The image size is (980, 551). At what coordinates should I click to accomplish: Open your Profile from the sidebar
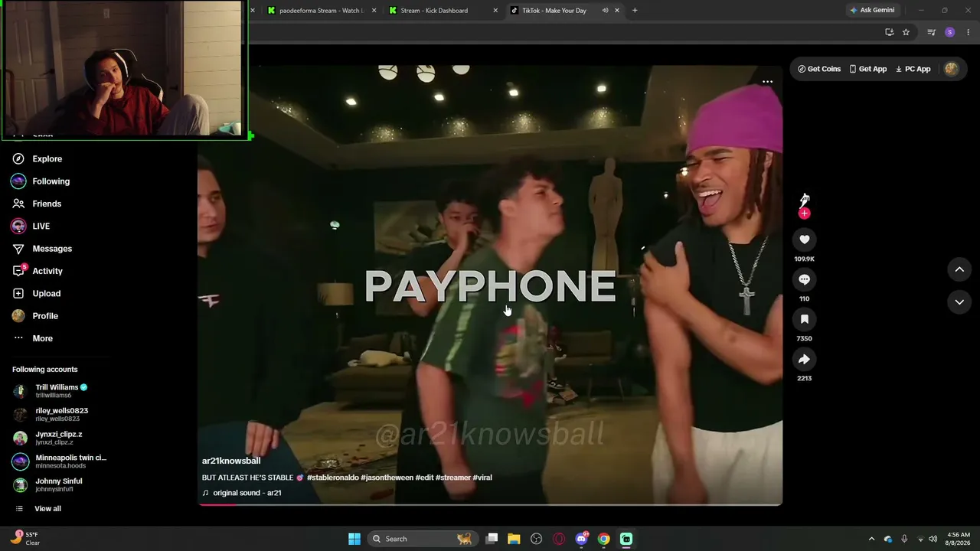pyautogui.click(x=36, y=316)
